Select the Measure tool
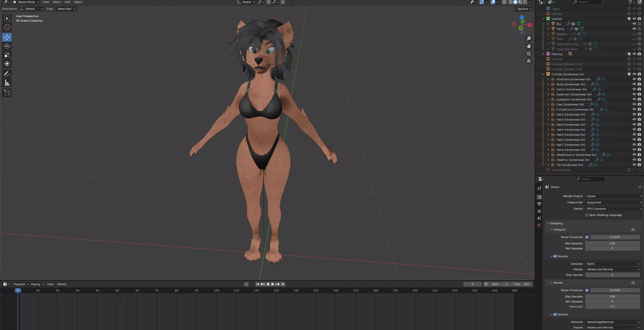Screen dimensions: 644x330 click(7, 83)
